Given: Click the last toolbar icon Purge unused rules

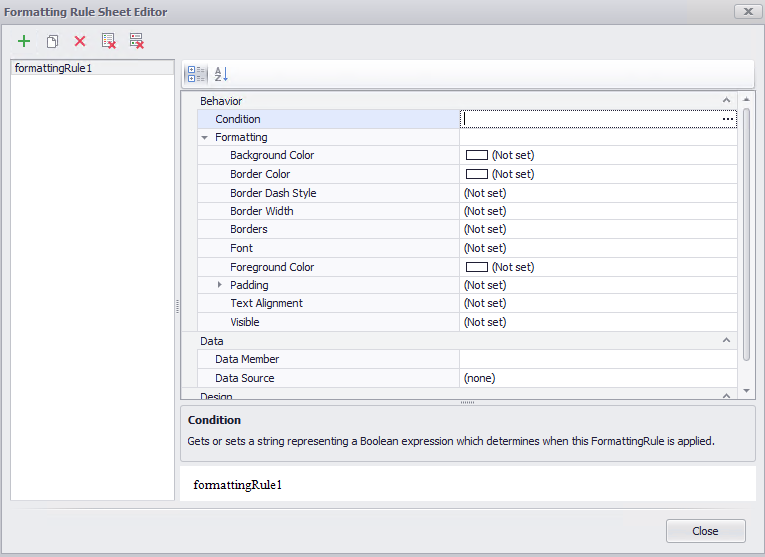Looking at the screenshot, I should 136,41.
